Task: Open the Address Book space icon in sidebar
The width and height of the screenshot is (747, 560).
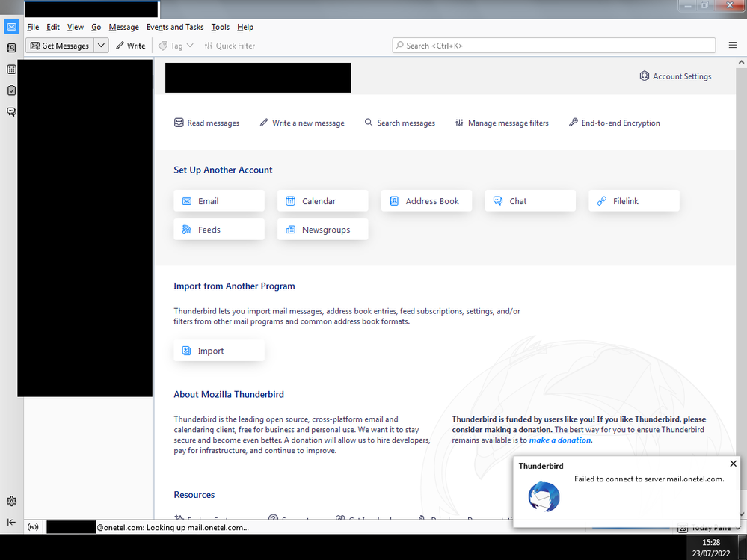Action: [11, 48]
